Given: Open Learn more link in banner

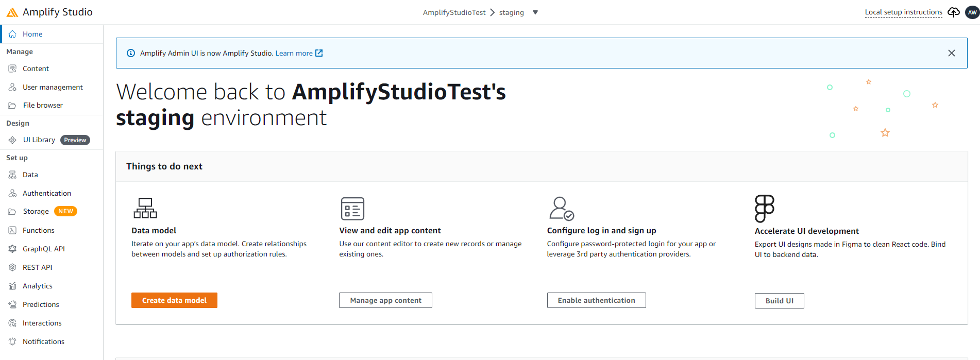Looking at the screenshot, I should (294, 53).
